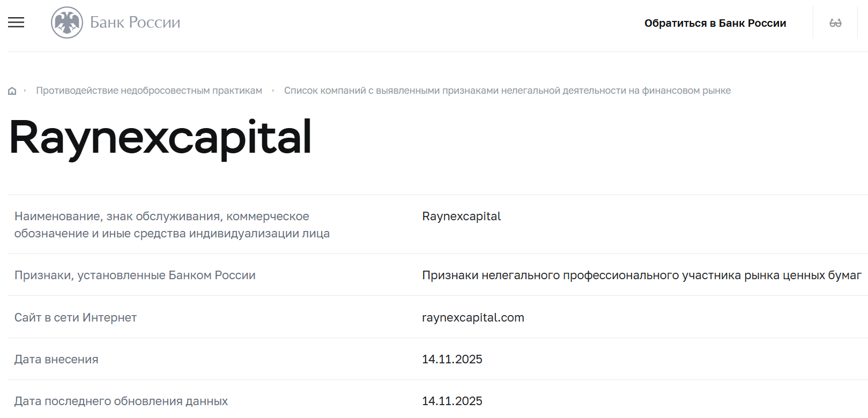Click the Дата внесения label

click(56, 359)
